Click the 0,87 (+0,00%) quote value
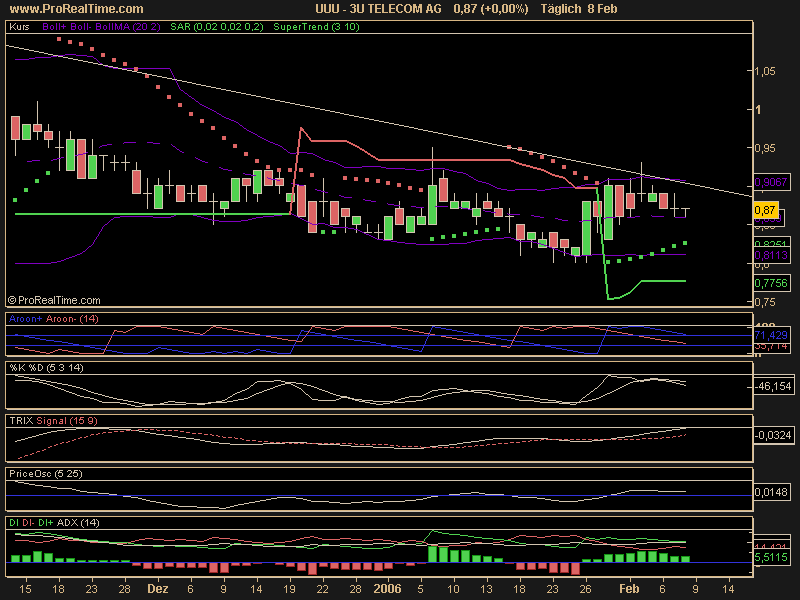The height and width of the screenshot is (600, 800). click(490, 9)
